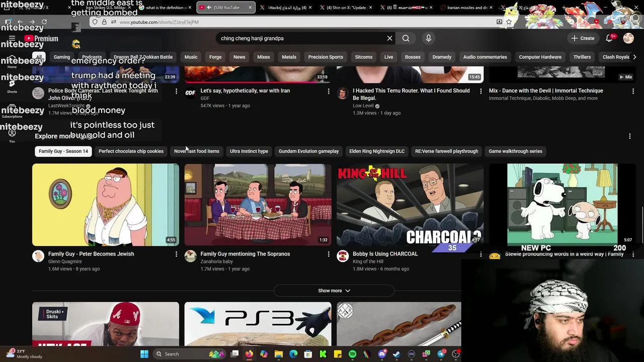Select Game walkthrough series chip
The image size is (644, 362).
(515, 151)
